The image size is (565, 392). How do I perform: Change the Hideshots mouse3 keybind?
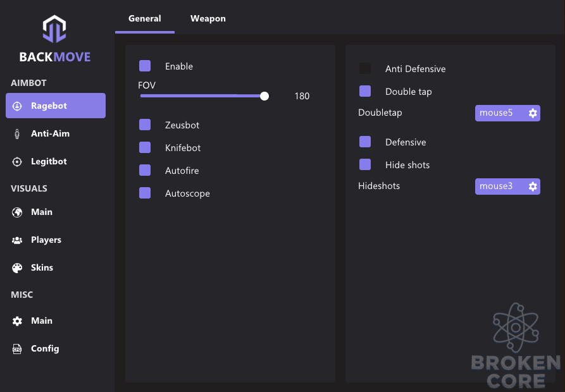(x=507, y=186)
